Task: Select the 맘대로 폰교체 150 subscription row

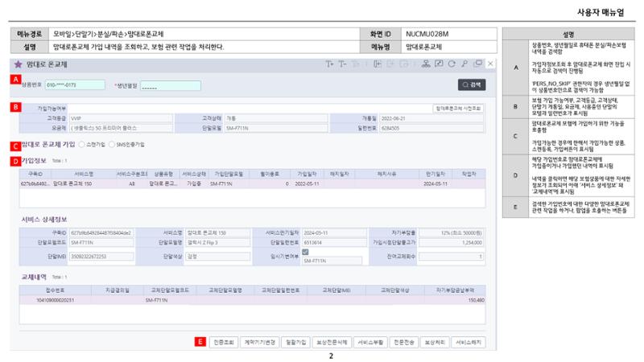Action: [252, 184]
